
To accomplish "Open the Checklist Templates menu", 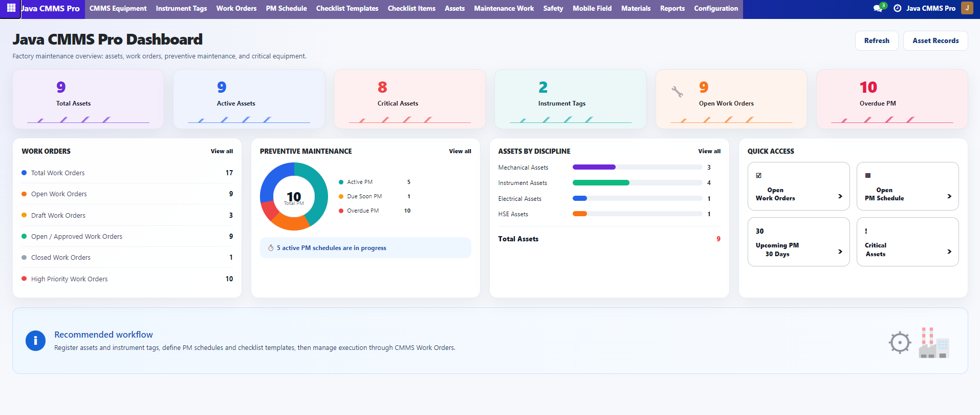I will pos(347,9).
